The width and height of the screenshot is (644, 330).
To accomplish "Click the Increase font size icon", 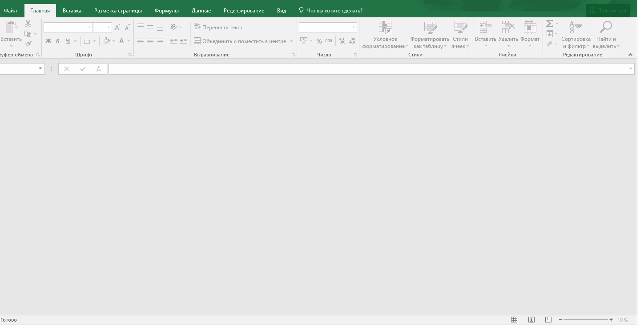I will point(117,28).
